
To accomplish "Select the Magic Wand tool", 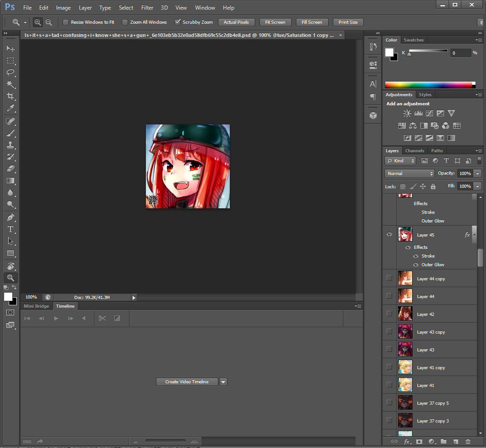I will click(10, 84).
